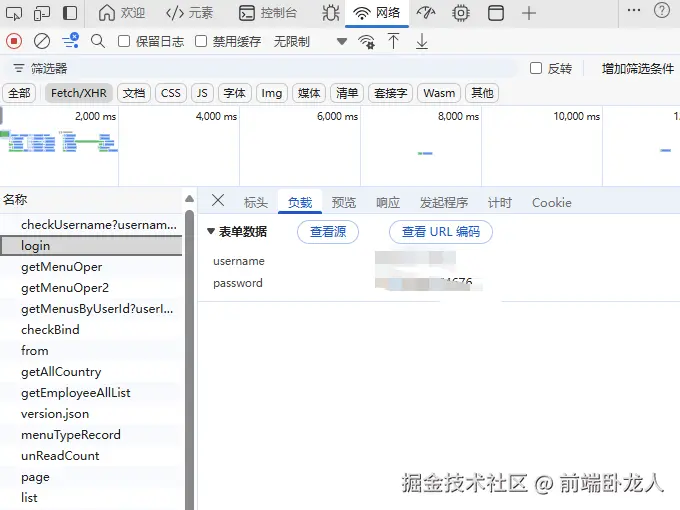Enable the Disable cache (禁用缓存) checkbox
The image size is (680, 510).
point(201,41)
